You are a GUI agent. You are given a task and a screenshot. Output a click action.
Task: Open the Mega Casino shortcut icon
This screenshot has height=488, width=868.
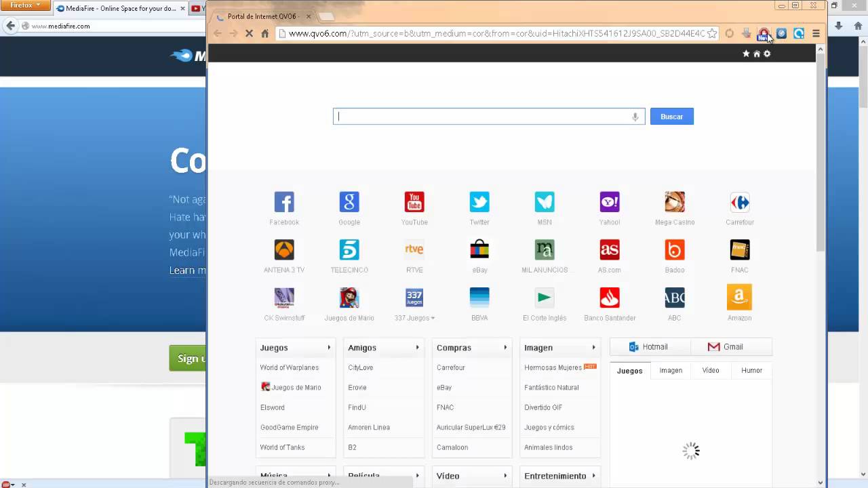pos(675,202)
